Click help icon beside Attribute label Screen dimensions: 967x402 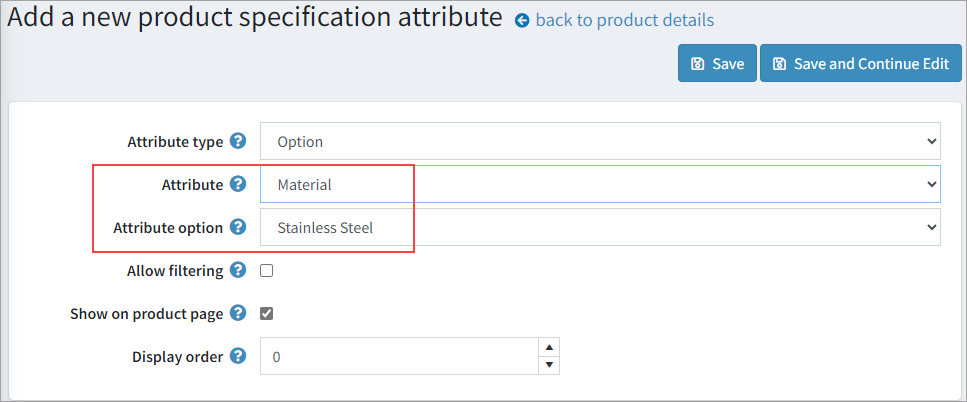(237, 184)
